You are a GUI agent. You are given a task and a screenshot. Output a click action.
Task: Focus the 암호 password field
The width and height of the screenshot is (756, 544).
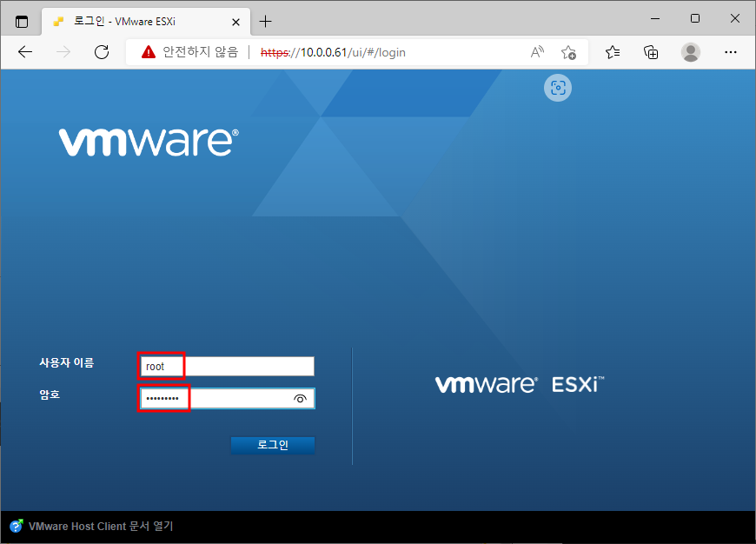[x=227, y=399]
